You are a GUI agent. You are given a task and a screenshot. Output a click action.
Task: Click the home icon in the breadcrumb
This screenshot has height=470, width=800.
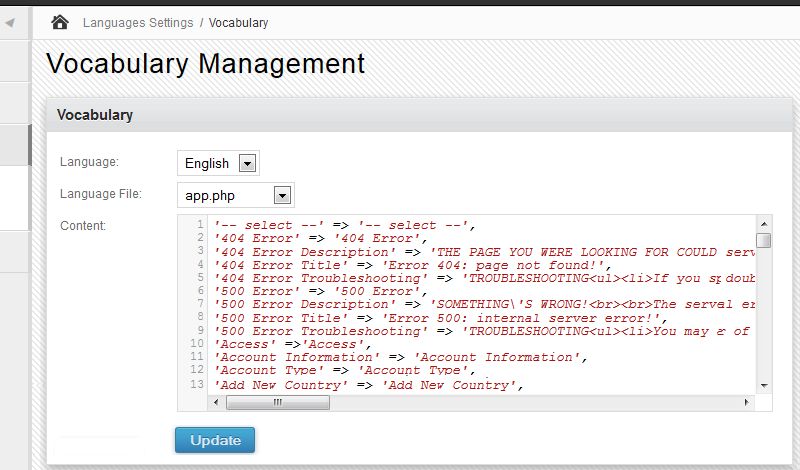[60, 22]
